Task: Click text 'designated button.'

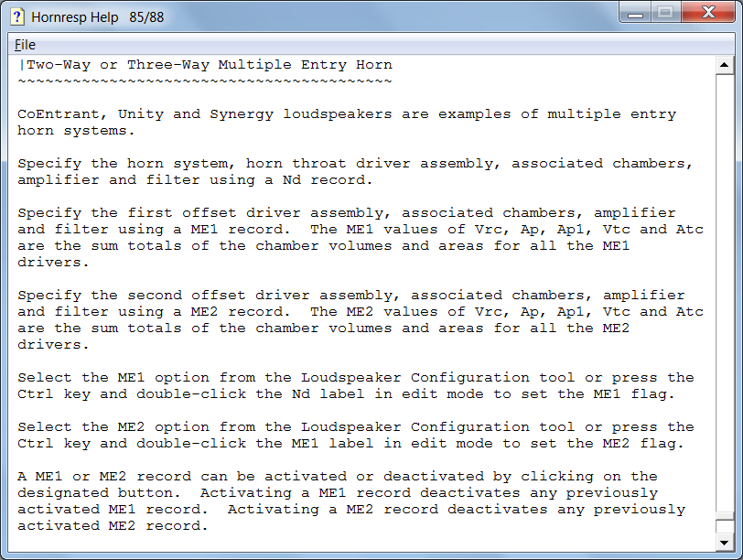Action: click(99, 492)
